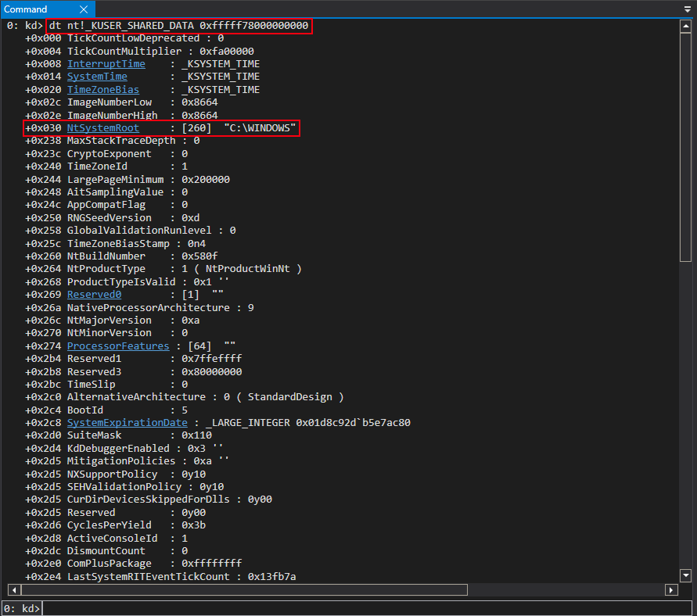The height and width of the screenshot is (616, 697).
Task: Close the Command tab with X
Action: 83,9
